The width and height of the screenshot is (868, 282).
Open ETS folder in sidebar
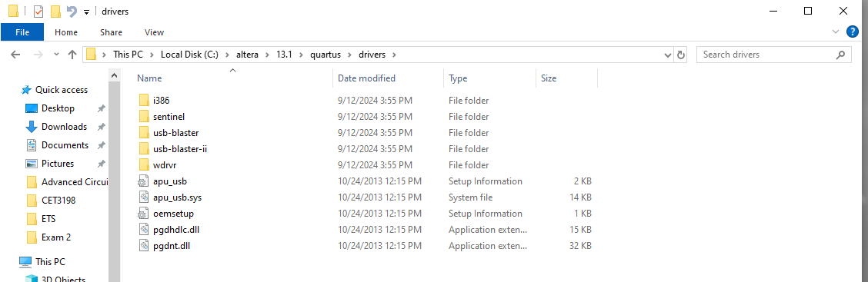pyautogui.click(x=48, y=219)
